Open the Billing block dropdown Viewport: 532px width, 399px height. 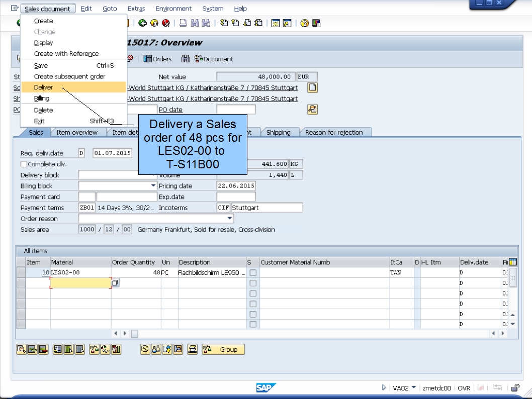click(x=153, y=185)
